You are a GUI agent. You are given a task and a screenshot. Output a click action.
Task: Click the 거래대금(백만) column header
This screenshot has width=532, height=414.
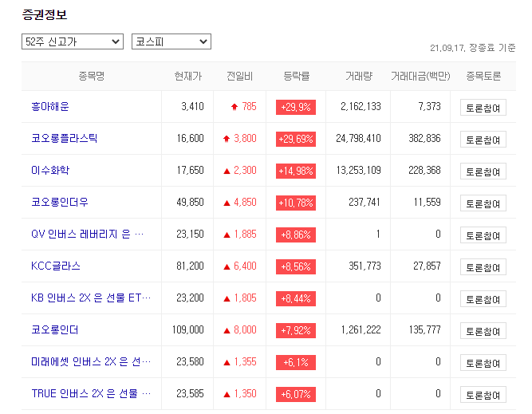[x=420, y=76]
